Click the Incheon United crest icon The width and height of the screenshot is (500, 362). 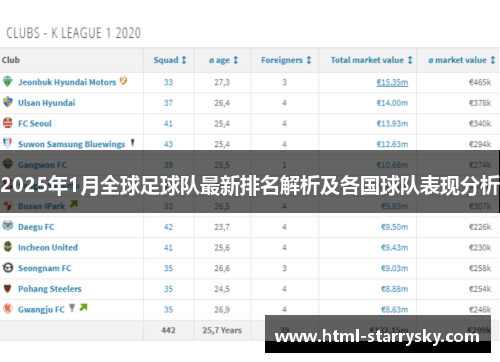[x=8, y=247]
